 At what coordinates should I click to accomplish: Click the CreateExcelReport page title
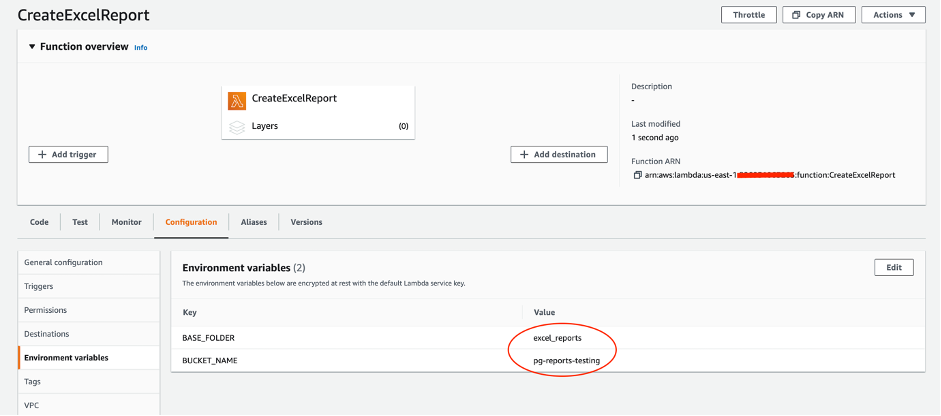(83, 16)
